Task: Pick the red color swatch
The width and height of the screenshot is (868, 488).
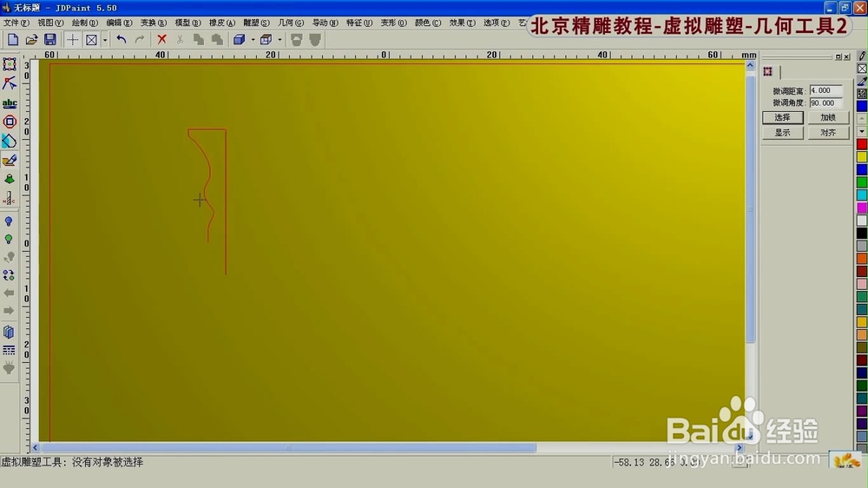Action: click(x=862, y=144)
